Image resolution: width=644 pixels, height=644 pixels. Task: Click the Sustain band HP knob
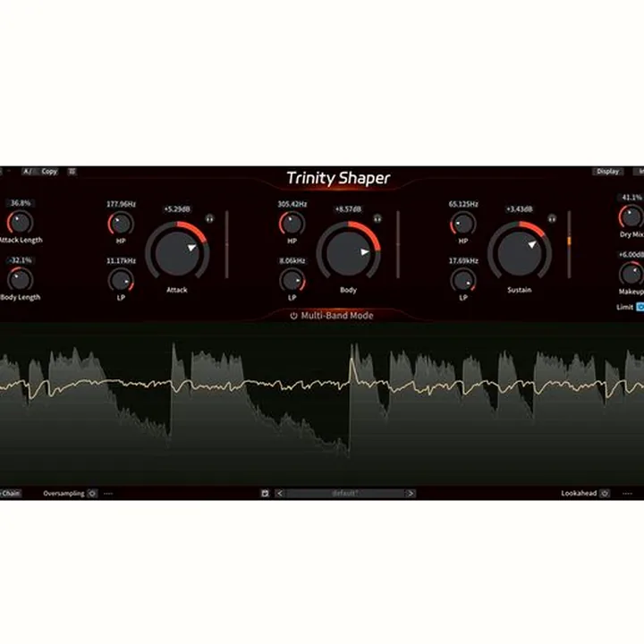[463, 224]
